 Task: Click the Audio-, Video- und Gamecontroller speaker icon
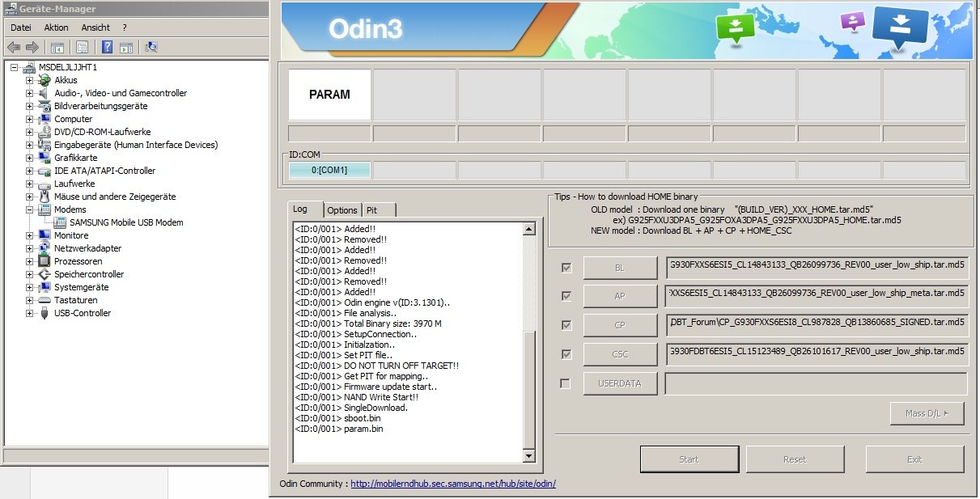coord(45,93)
